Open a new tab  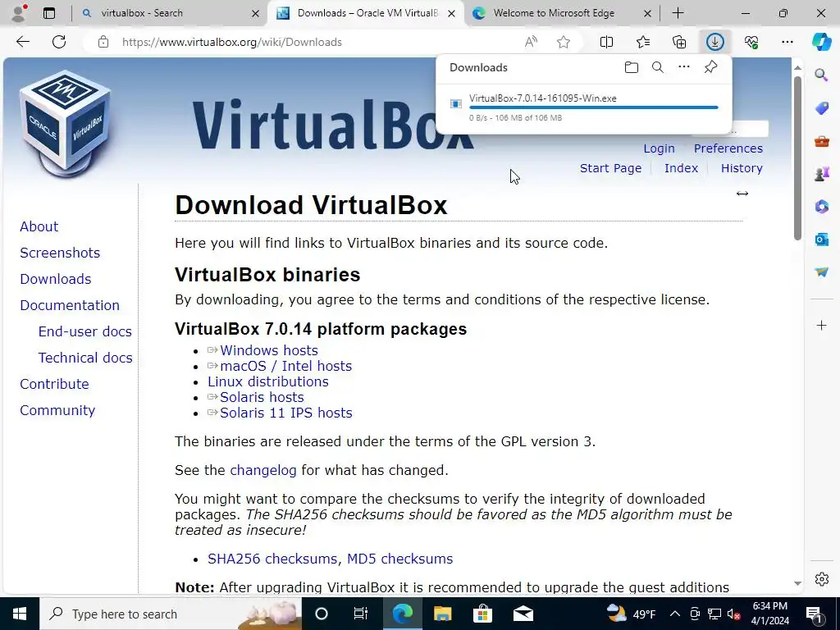point(678,13)
